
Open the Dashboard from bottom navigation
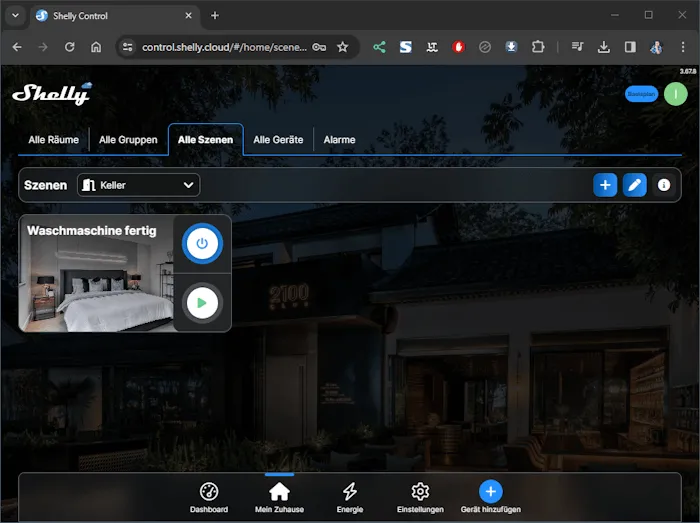[209, 497]
